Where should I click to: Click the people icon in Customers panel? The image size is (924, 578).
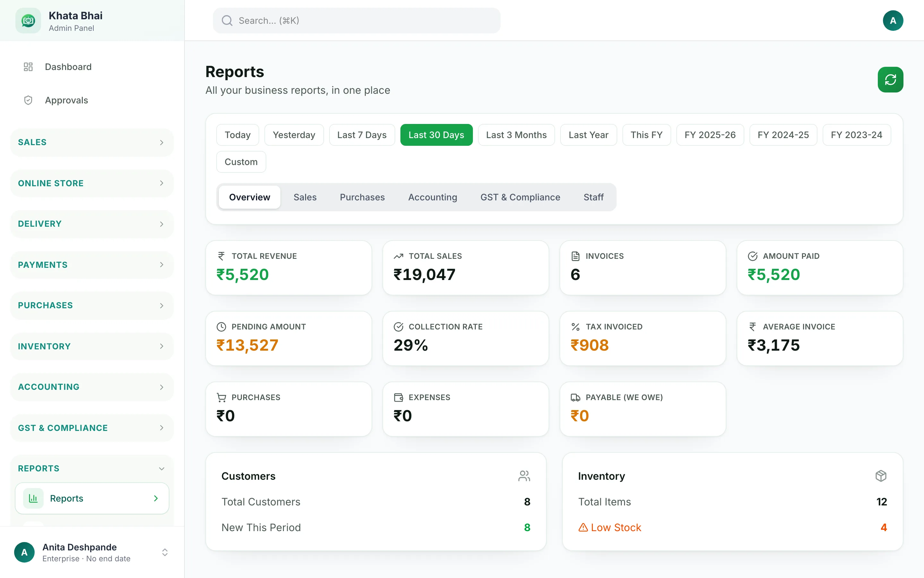pos(524,476)
